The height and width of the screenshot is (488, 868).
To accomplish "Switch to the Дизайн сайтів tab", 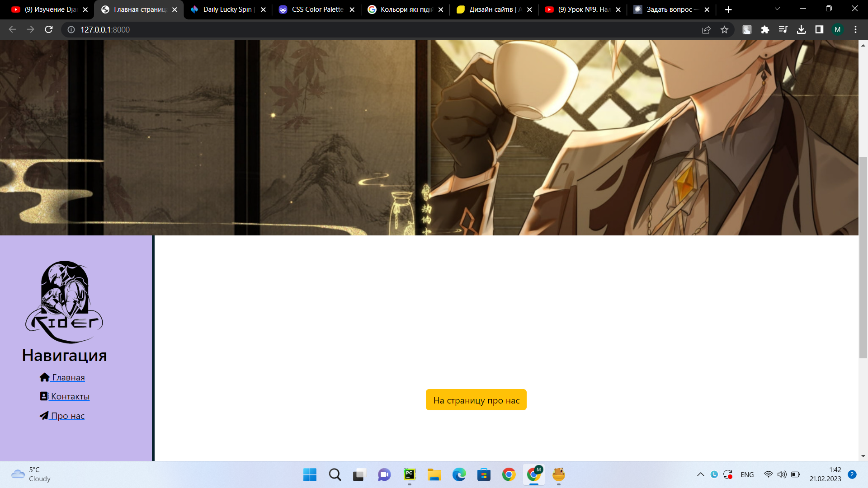I will (495, 9).
